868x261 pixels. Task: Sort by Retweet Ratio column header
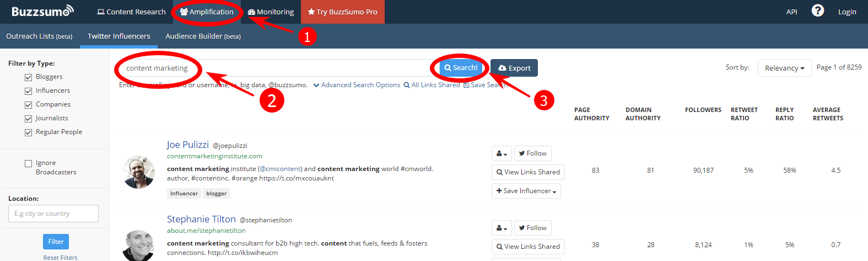coord(744,114)
